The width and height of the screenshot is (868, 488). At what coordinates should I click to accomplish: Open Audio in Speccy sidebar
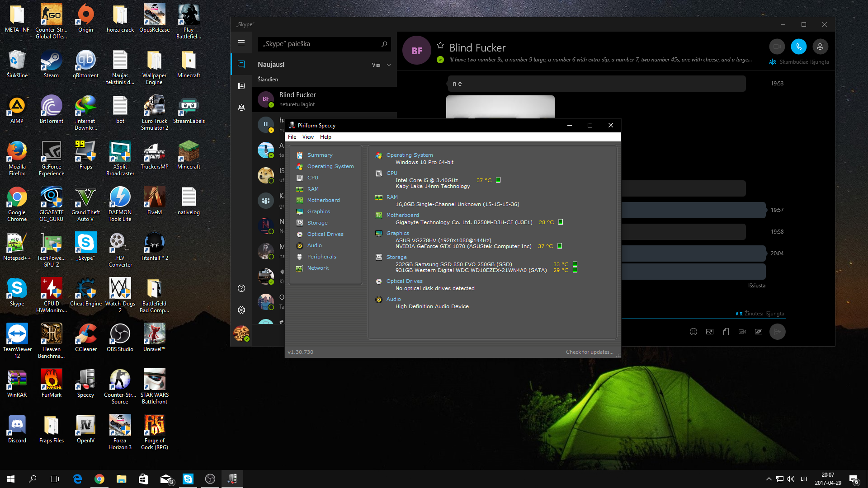click(315, 245)
